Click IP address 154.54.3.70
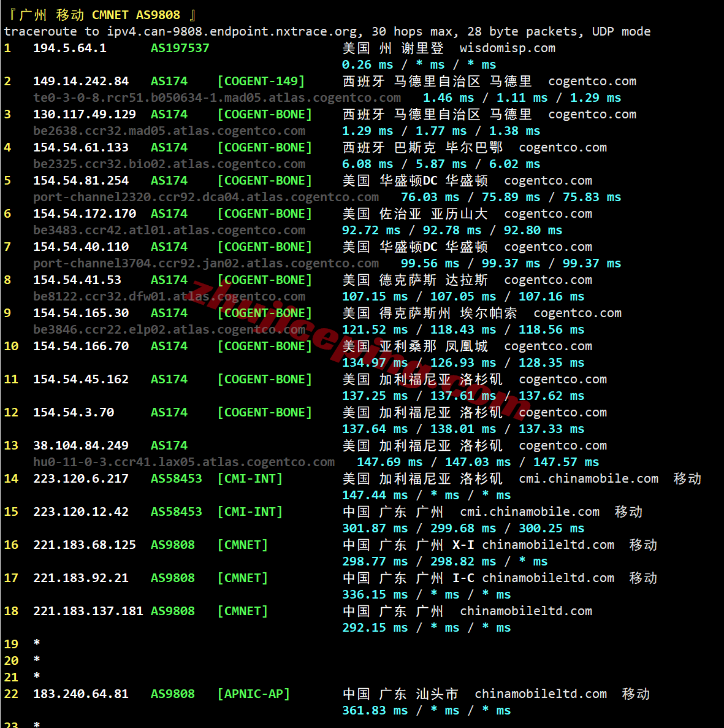The height and width of the screenshot is (728, 724). 74,412
